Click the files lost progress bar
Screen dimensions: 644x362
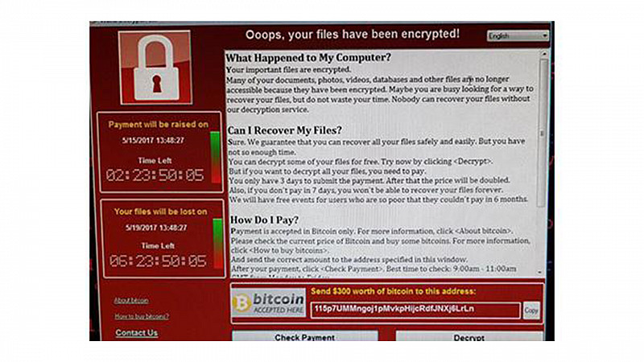pos(217,243)
